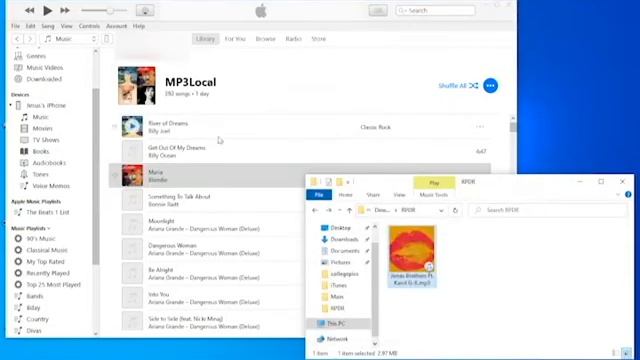Open the Account menu
The width and height of the screenshot is (640, 360).
[116, 26]
